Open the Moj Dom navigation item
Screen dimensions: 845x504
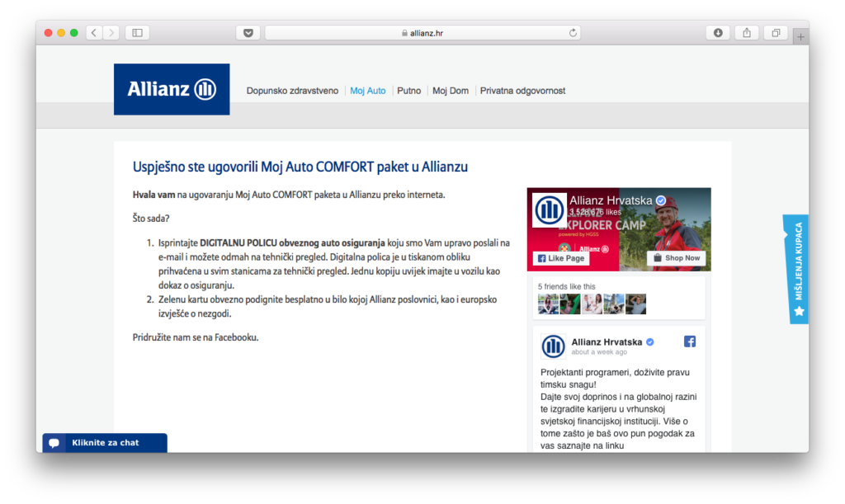[451, 91]
